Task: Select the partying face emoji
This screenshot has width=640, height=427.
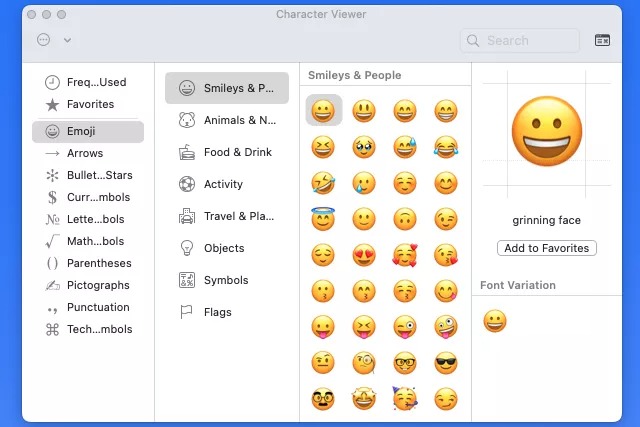Action: (x=405, y=398)
